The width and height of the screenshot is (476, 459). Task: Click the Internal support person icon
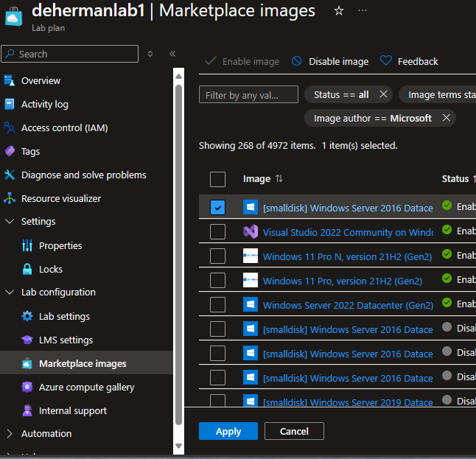pos(27,410)
